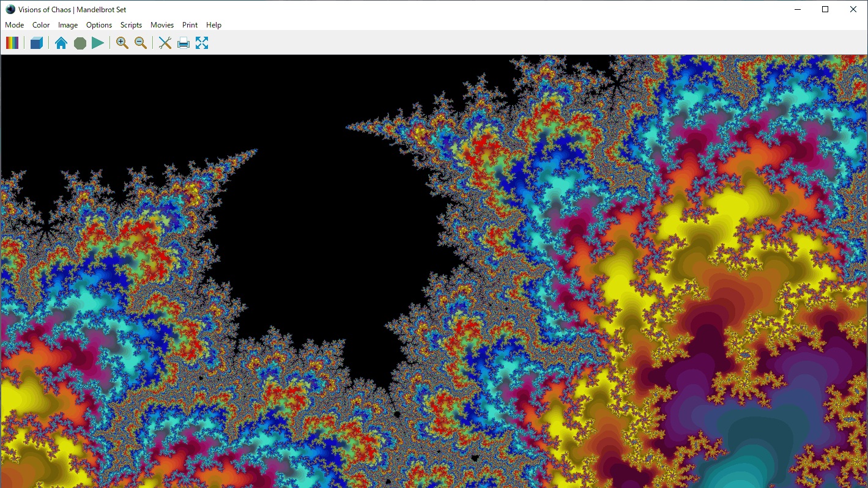Image resolution: width=868 pixels, height=488 pixels.
Task: Maximize the Visions of Chaos window
Action: (x=825, y=9)
